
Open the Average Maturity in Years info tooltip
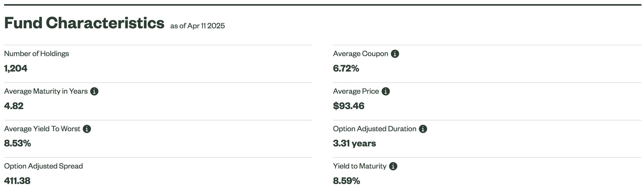point(94,91)
